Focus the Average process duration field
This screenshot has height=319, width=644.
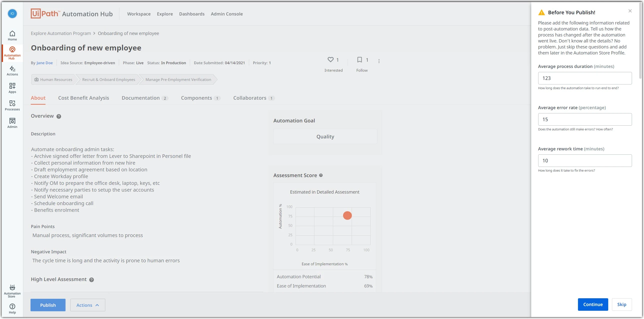(x=585, y=78)
